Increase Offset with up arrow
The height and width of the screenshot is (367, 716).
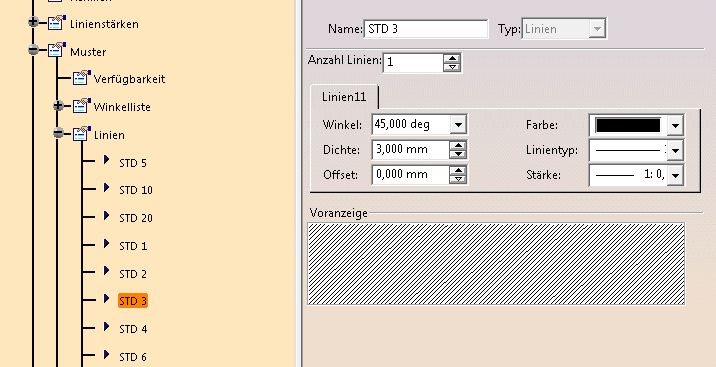point(458,171)
